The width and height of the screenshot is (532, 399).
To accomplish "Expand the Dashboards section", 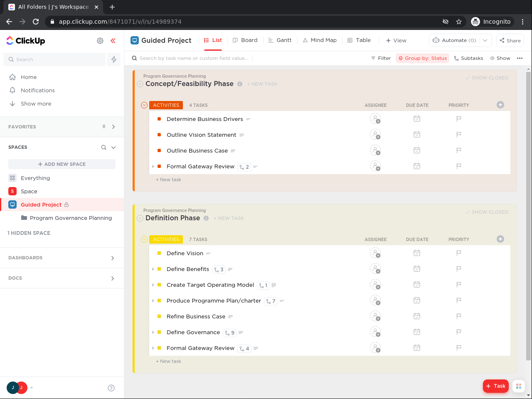I will point(113,258).
